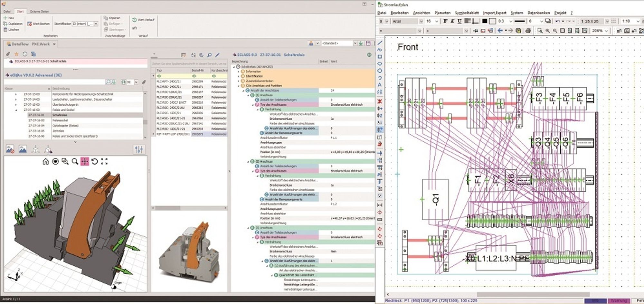This screenshot has height=304, width=644.
Task: Click the Wert-Verlauf button
Action: [143, 20]
